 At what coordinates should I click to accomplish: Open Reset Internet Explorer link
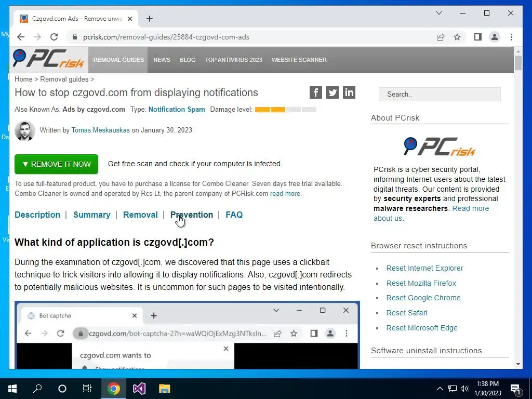(x=424, y=268)
